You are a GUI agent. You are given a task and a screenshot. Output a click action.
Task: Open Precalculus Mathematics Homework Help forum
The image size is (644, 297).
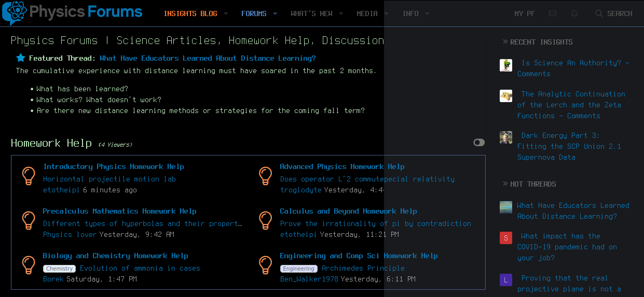tap(120, 211)
